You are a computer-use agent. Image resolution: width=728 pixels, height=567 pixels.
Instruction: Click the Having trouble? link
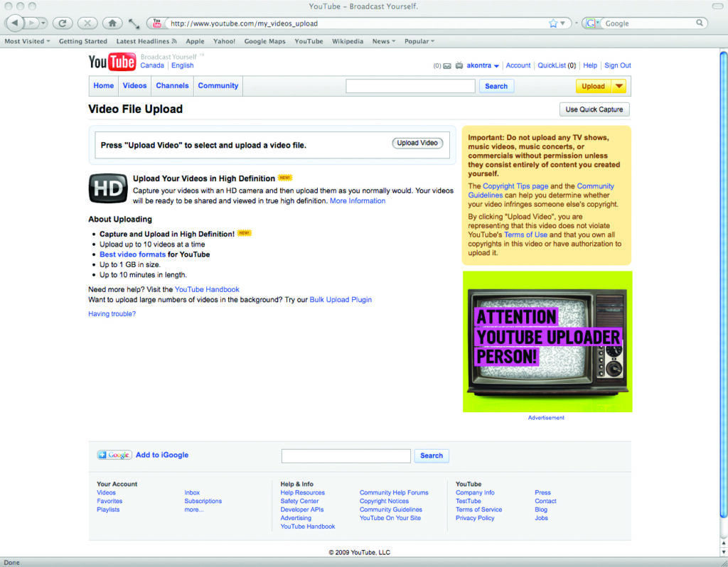click(112, 314)
